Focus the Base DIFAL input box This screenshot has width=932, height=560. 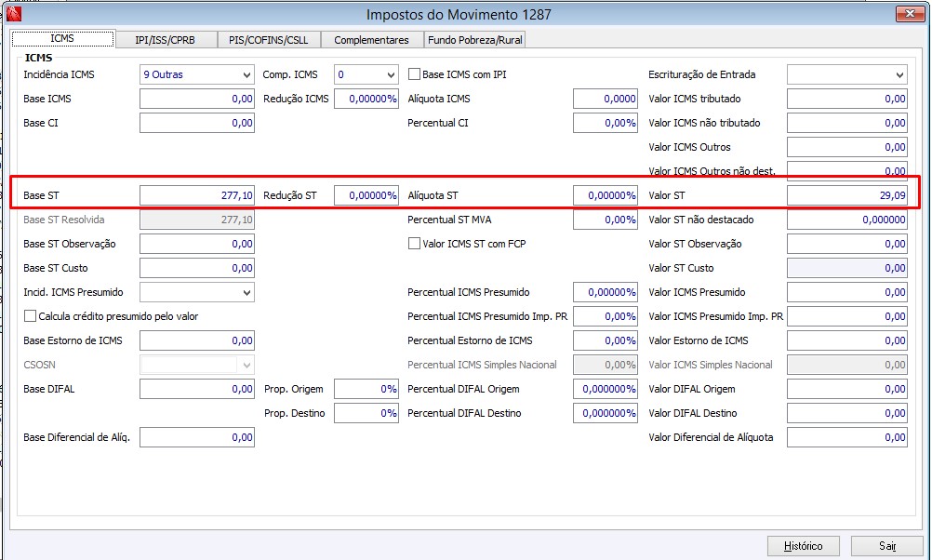[x=197, y=390]
